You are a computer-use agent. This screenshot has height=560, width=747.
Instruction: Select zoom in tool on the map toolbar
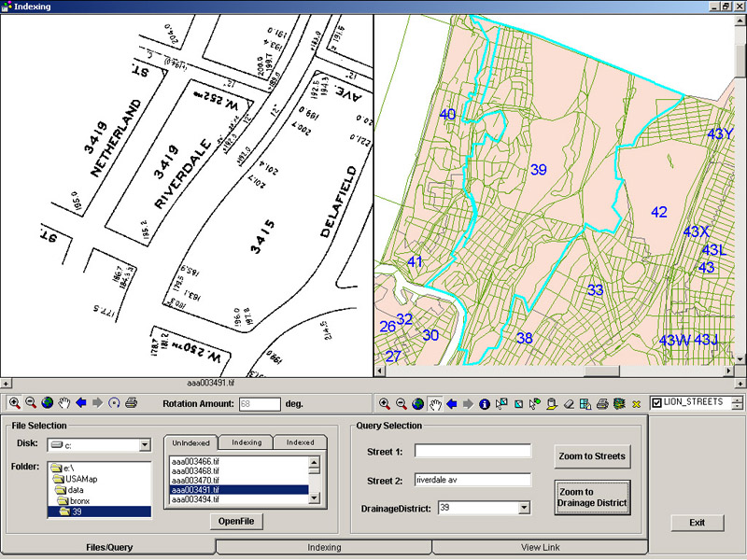coord(385,404)
